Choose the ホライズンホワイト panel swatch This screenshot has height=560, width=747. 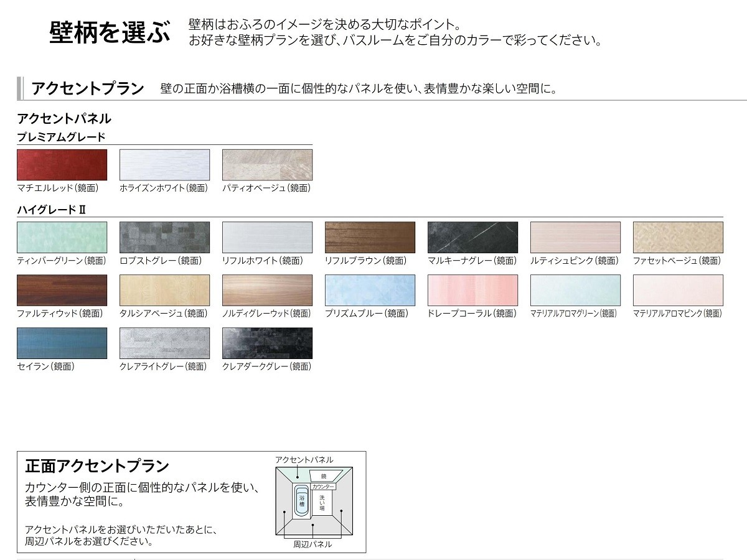(164, 165)
